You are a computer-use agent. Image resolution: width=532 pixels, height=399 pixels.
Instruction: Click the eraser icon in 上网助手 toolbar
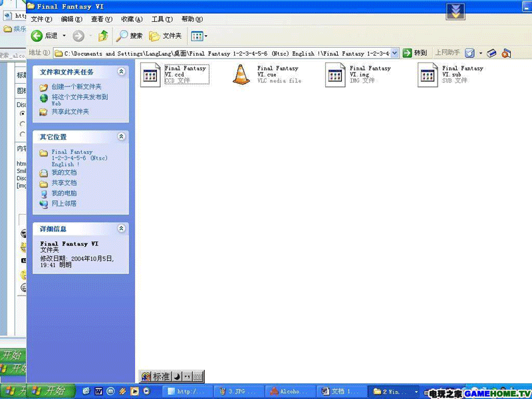tap(491, 53)
